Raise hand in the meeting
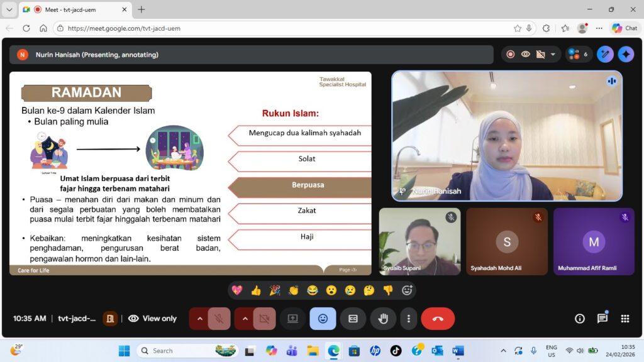This screenshot has width=644, height=362. (x=382, y=319)
